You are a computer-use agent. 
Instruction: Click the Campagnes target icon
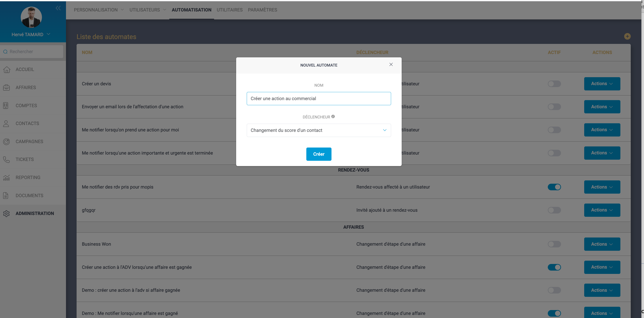(x=6, y=141)
